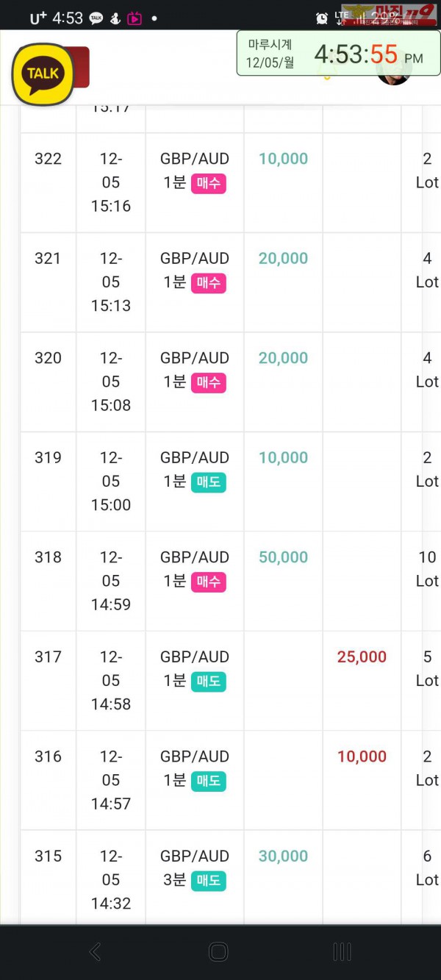441x980 pixels.
Task: Tap the KakaoTalk notification icon in status bar
Action: coord(96,18)
